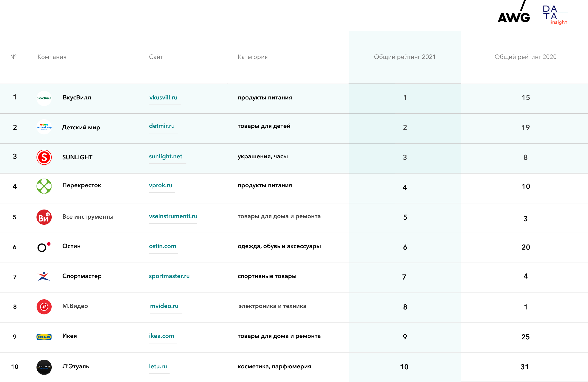Click the Детский мир company logo
Image resolution: width=588 pixels, height=382 pixels.
click(44, 127)
